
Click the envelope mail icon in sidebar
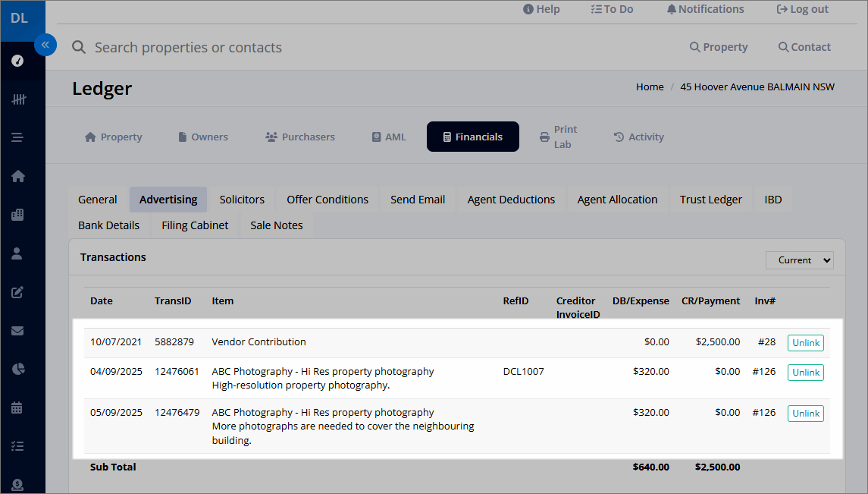(x=17, y=331)
